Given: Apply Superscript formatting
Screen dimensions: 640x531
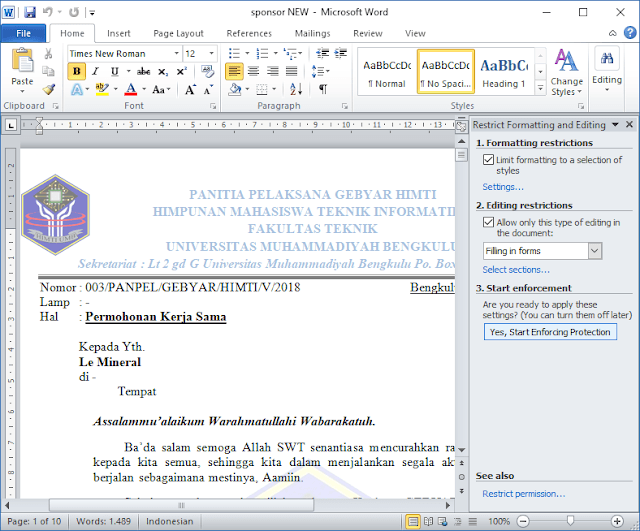Looking at the screenshot, I should [181, 71].
